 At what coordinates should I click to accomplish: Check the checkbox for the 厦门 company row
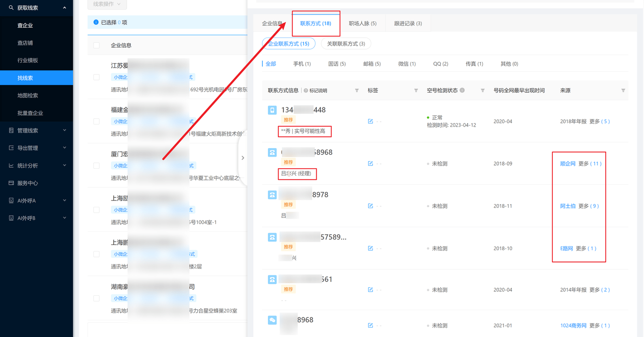[97, 166]
